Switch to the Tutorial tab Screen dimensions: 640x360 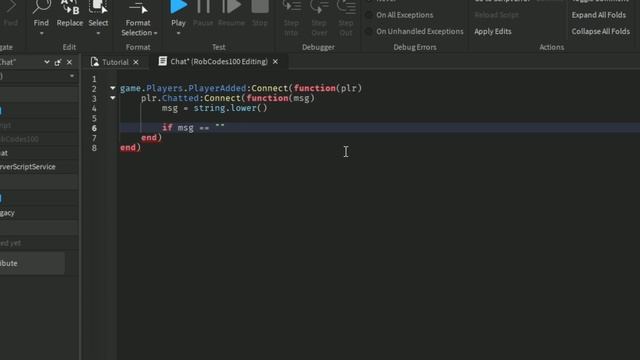point(115,62)
